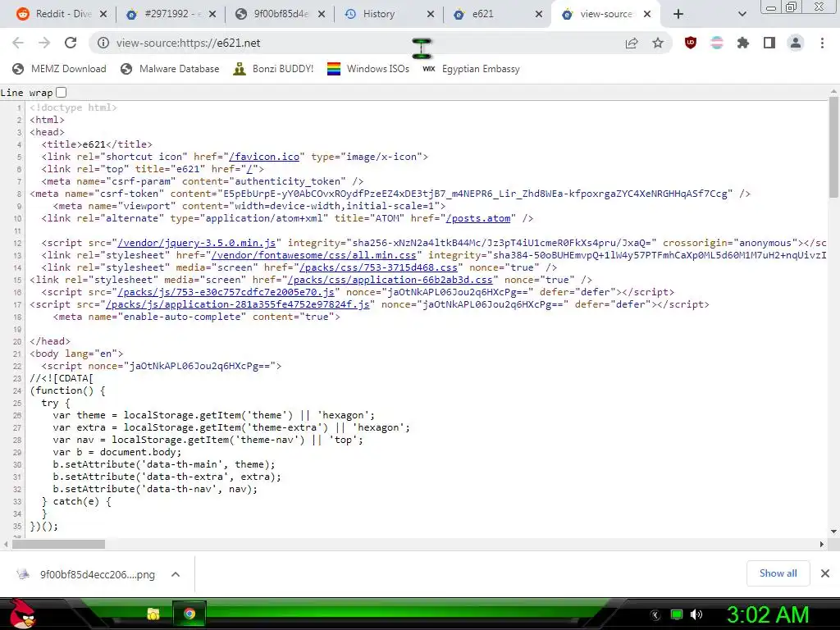Expand the download item options chevron
840x630 pixels.
click(x=176, y=574)
